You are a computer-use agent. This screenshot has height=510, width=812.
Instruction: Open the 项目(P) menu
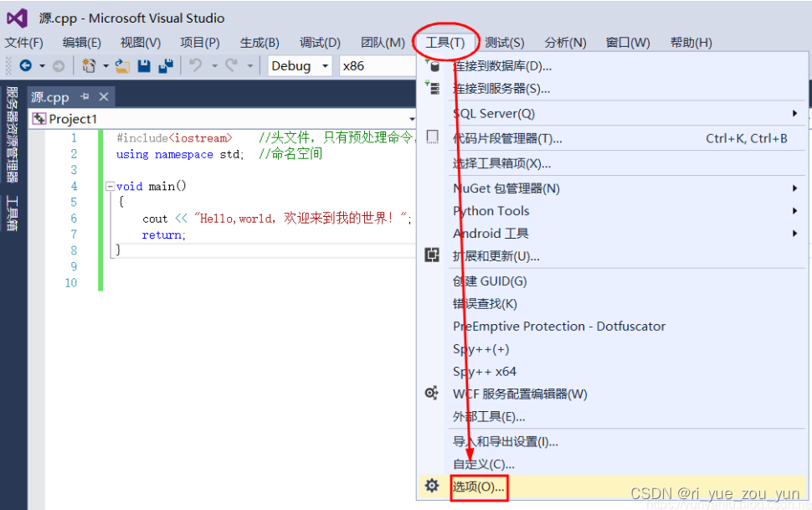tap(200, 43)
